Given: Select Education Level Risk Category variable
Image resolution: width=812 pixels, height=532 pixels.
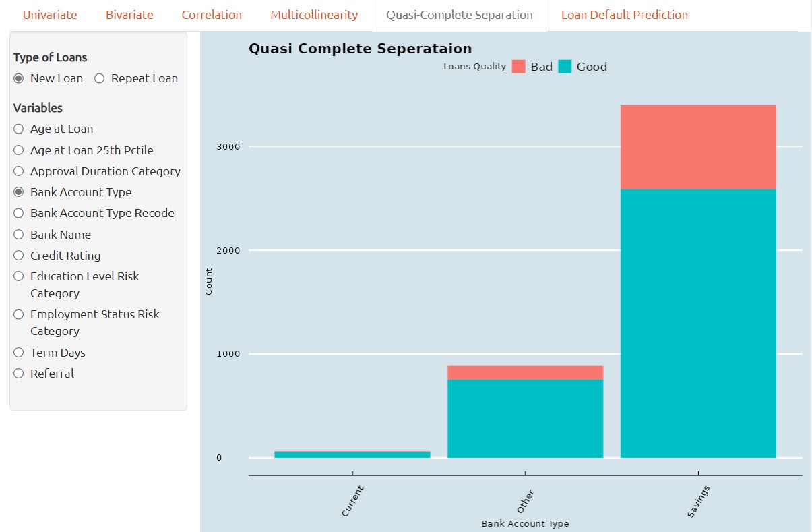Looking at the screenshot, I should 19,276.
